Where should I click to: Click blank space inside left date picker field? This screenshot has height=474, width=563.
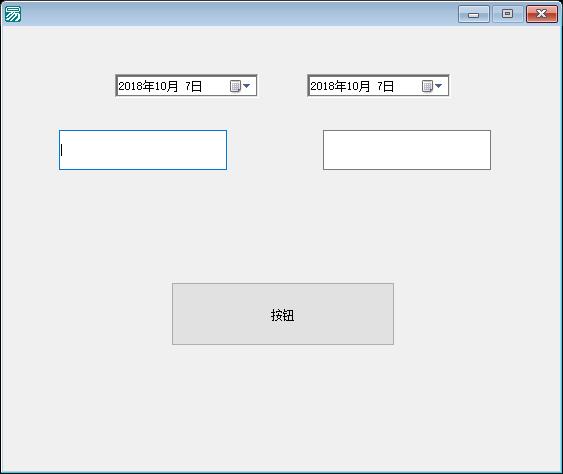(215, 86)
